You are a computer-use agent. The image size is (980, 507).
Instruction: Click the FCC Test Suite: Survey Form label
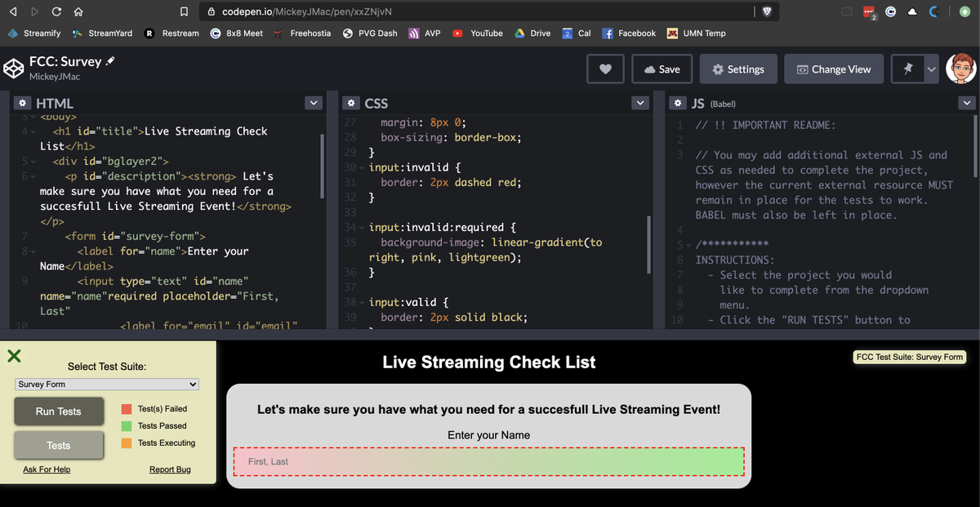909,357
